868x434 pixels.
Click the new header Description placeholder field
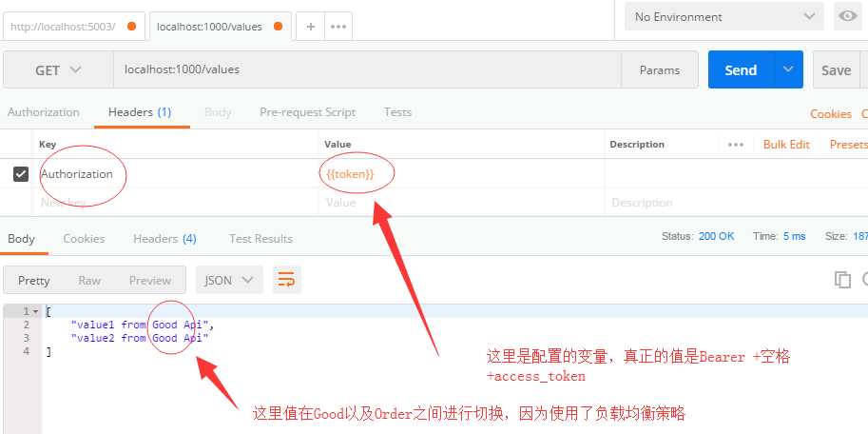click(736, 203)
